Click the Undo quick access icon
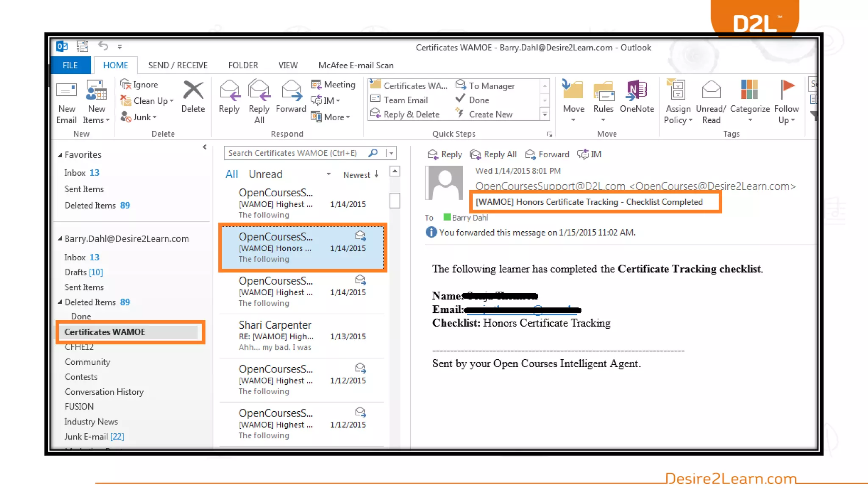Image resolution: width=868 pixels, height=488 pixels. (x=103, y=46)
